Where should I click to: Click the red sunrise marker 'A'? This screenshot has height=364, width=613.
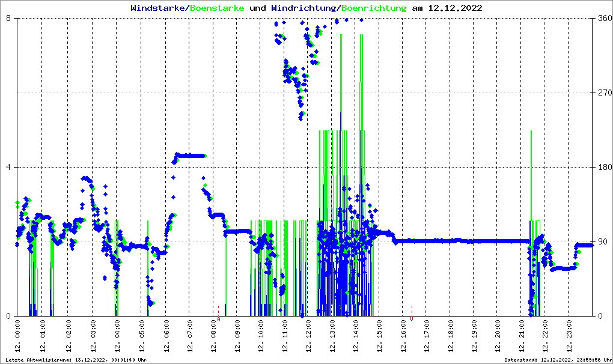(x=219, y=319)
